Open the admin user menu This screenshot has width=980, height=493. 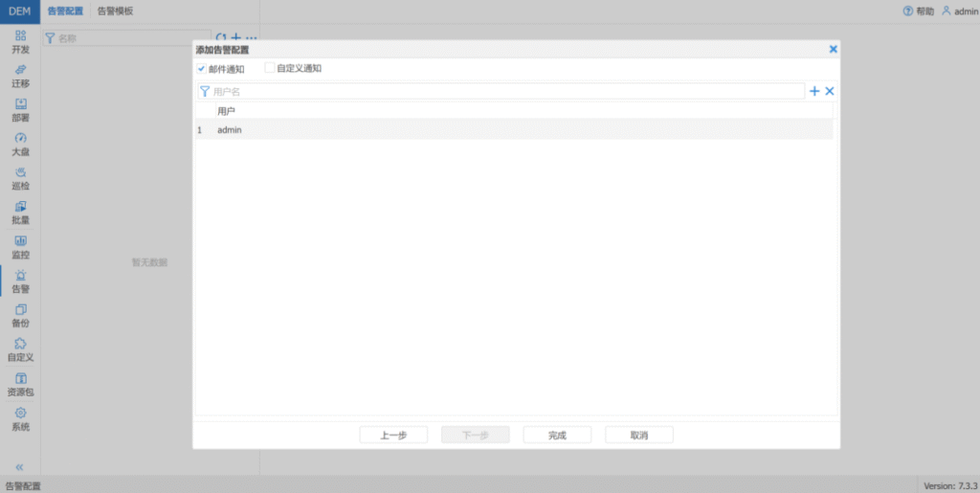pos(958,11)
